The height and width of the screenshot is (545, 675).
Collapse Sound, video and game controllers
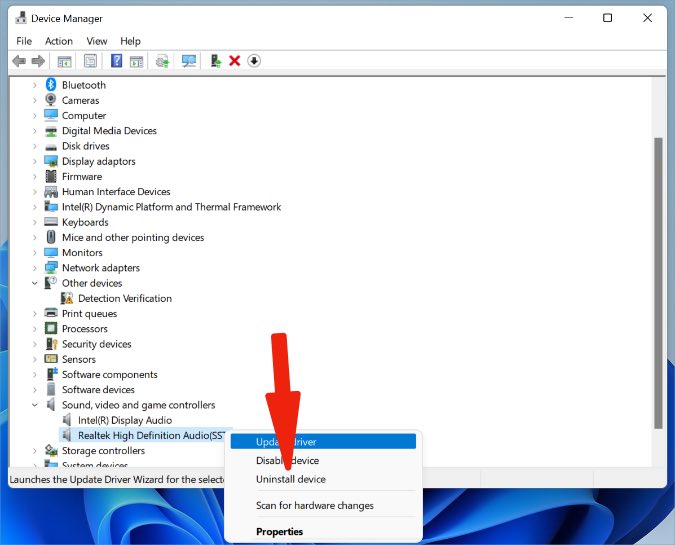point(34,405)
